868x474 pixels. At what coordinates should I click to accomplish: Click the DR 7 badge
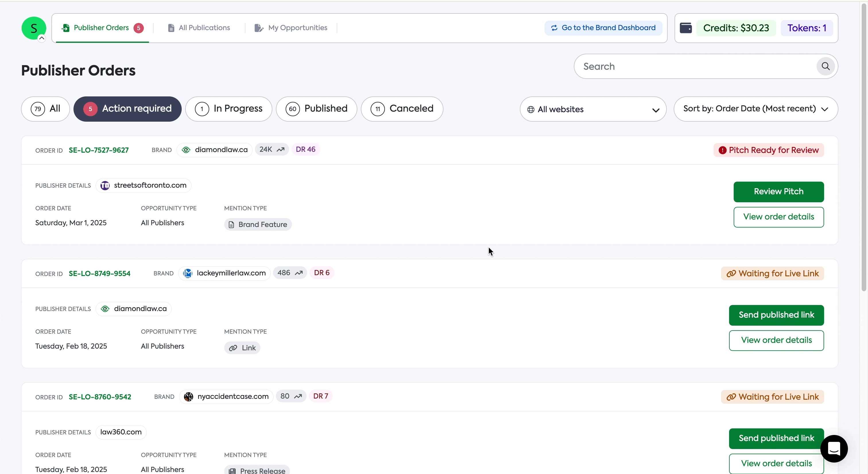click(x=321, y=396)
